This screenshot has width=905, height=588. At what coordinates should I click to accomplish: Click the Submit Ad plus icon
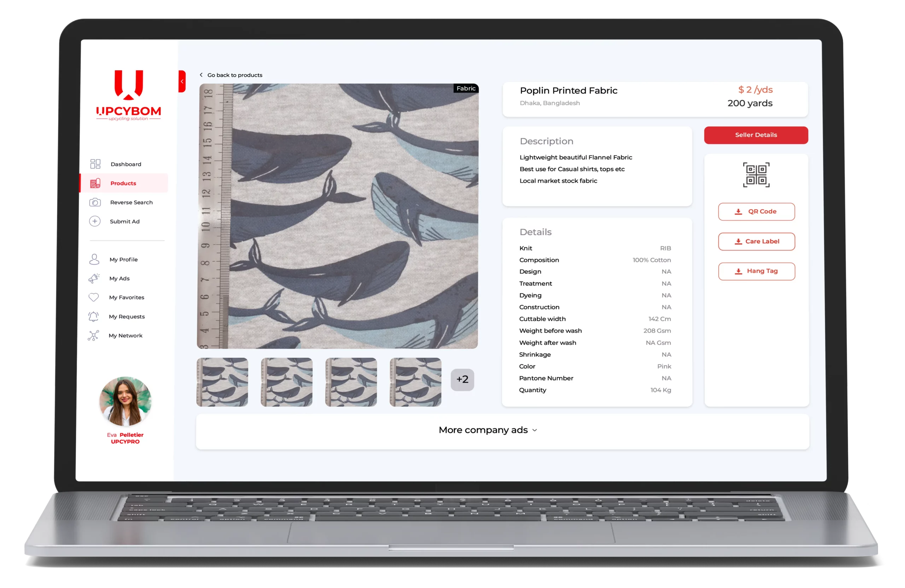(x=95, y=221)
